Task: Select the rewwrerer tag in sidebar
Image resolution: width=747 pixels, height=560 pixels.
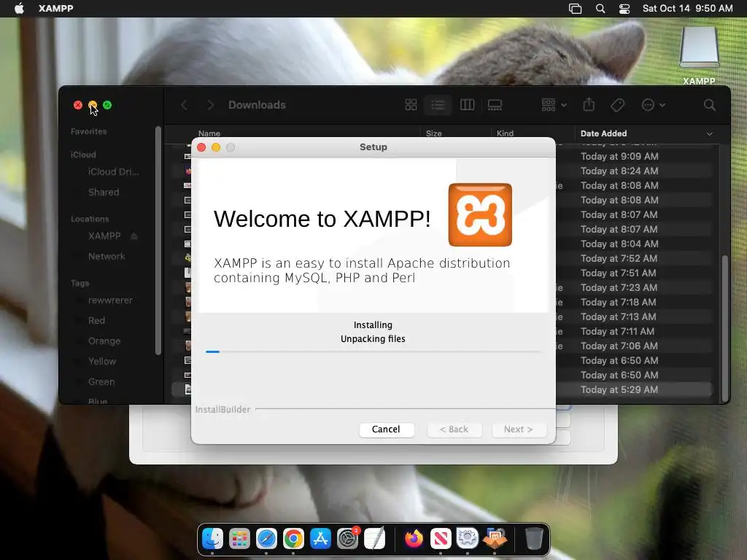Action: (110, 300)
